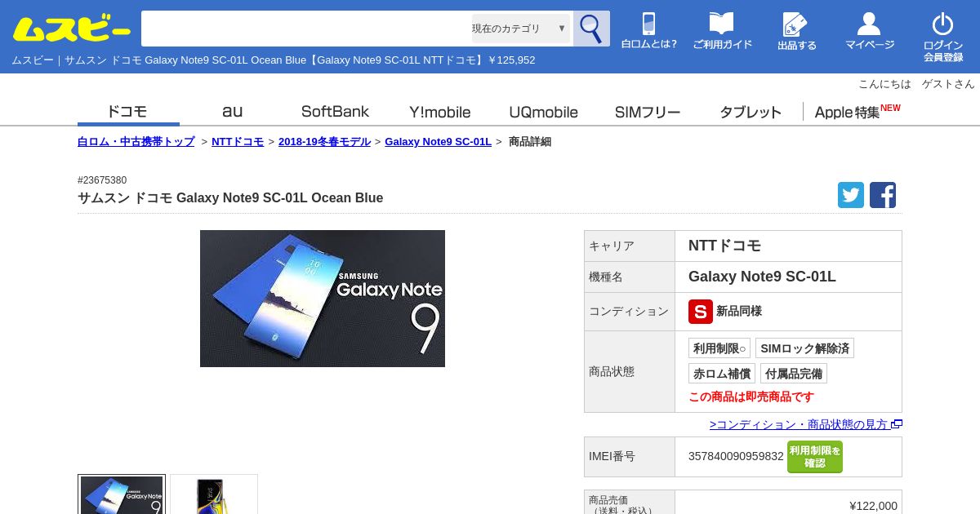Go to NTTドコモ breadcrumb link
Image resolution: width=980 pixels, height=514 pixels.
coord(238,141)
